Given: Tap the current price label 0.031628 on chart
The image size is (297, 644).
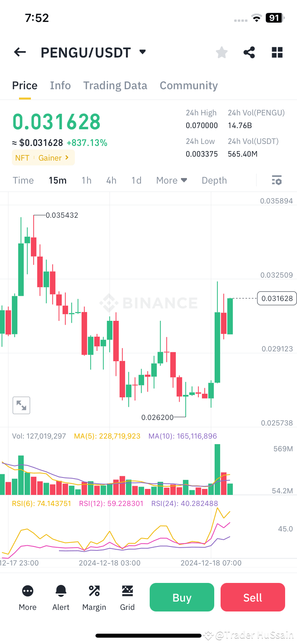Looking at the screenshot, I should pos(277,298).
